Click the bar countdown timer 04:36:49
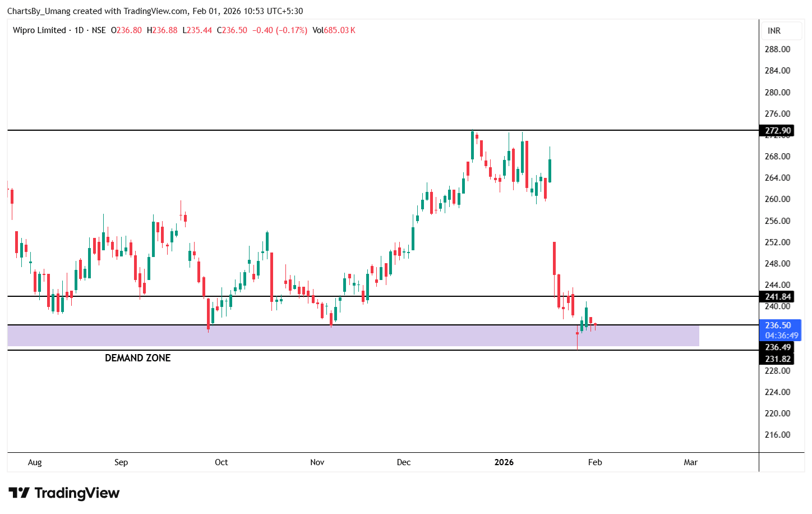Image resolution: width=812 pixels, height=514 pixels. (782, 336)
